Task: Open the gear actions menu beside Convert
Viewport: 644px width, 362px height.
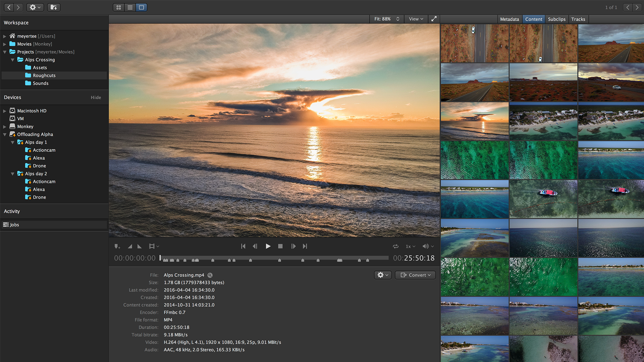Action: [x=383, y=275]
